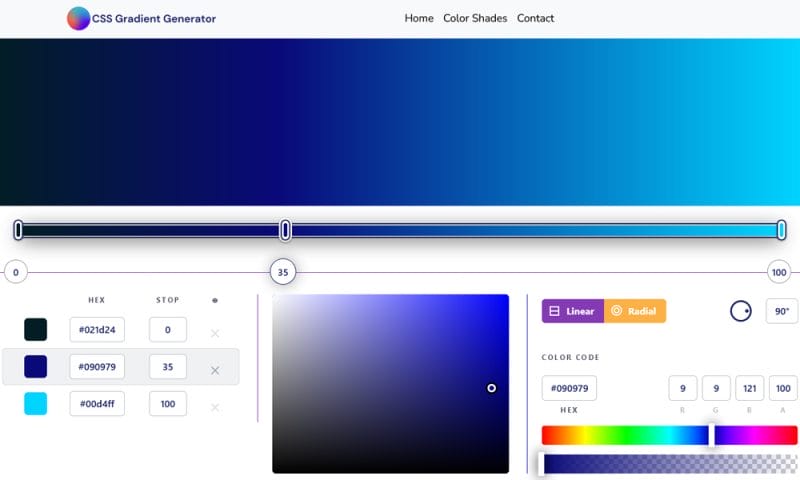The image size is (800, 480).
Task: Click the COLOR CODE label
Action: [x=570, y=357]
